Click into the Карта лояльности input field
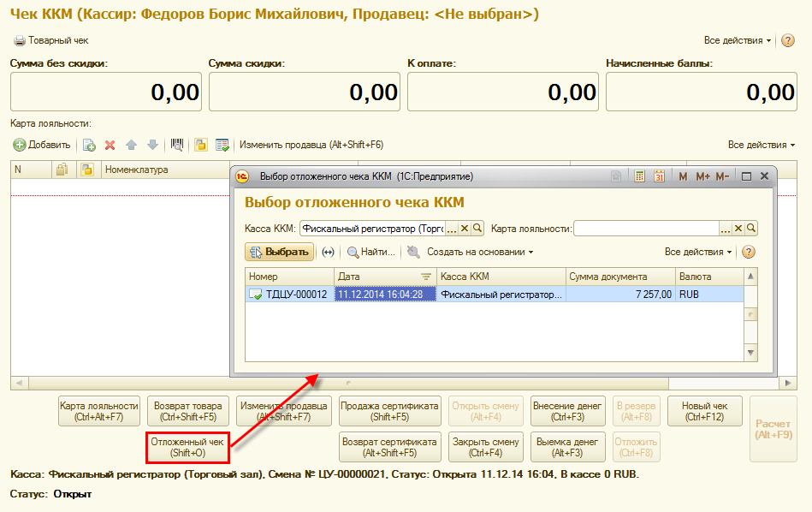 click(x=645, y=228)
